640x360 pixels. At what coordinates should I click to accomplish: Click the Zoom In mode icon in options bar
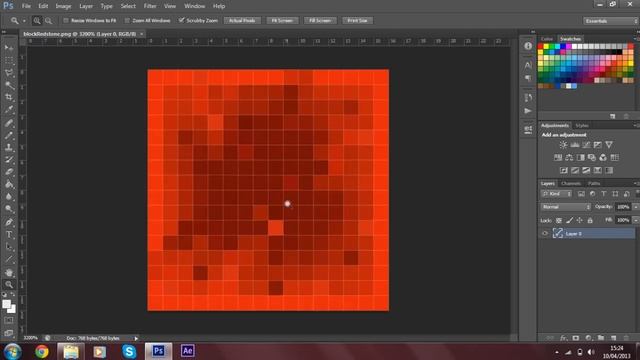click(x=37, y=20)
